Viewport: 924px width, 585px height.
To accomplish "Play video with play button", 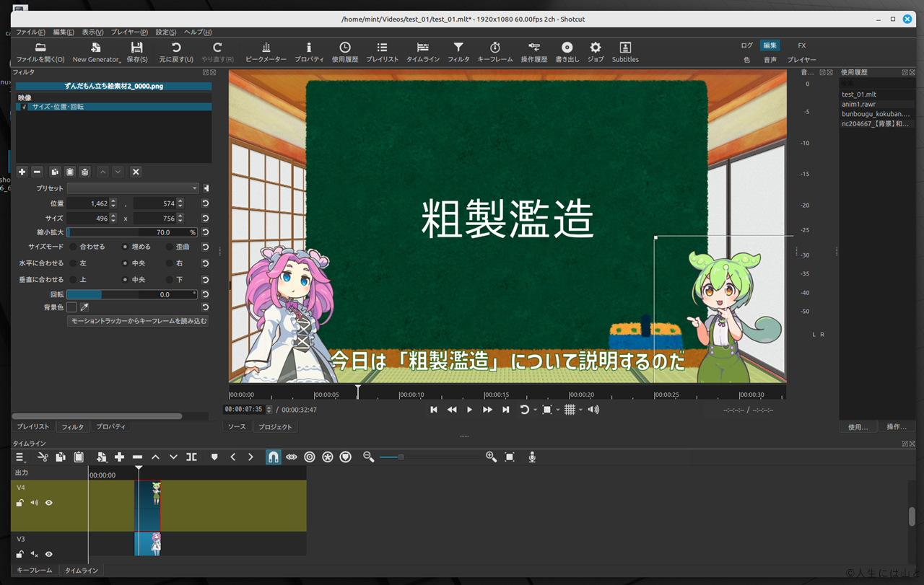I will coord(469,410).
